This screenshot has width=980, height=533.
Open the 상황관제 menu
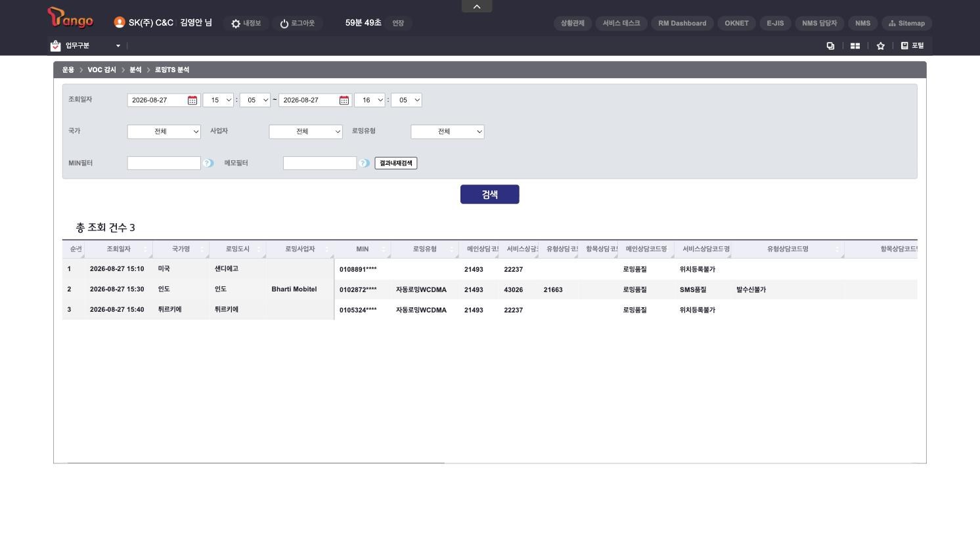(x=573, y=23)
